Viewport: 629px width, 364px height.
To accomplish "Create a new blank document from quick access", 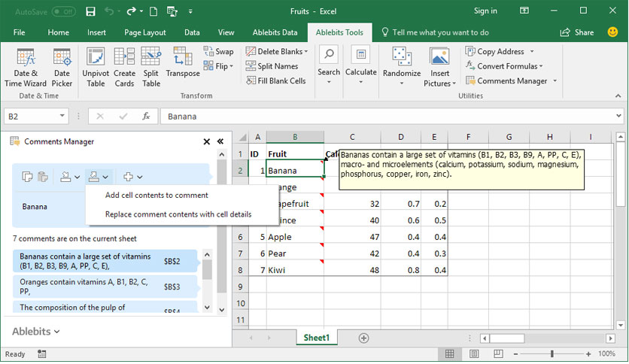I will (153, 11).
